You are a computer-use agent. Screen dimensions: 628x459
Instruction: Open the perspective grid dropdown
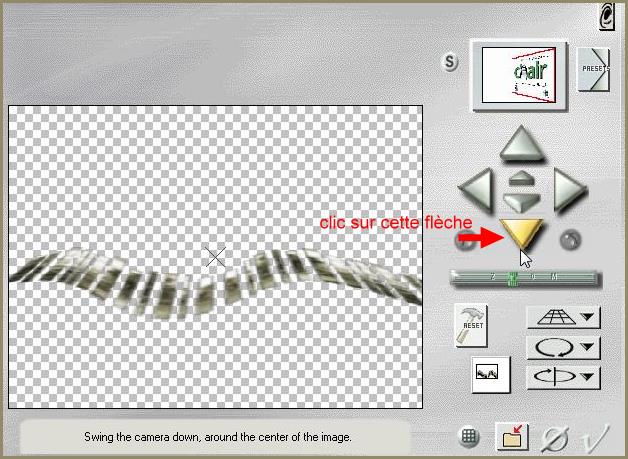click(563, 318)
